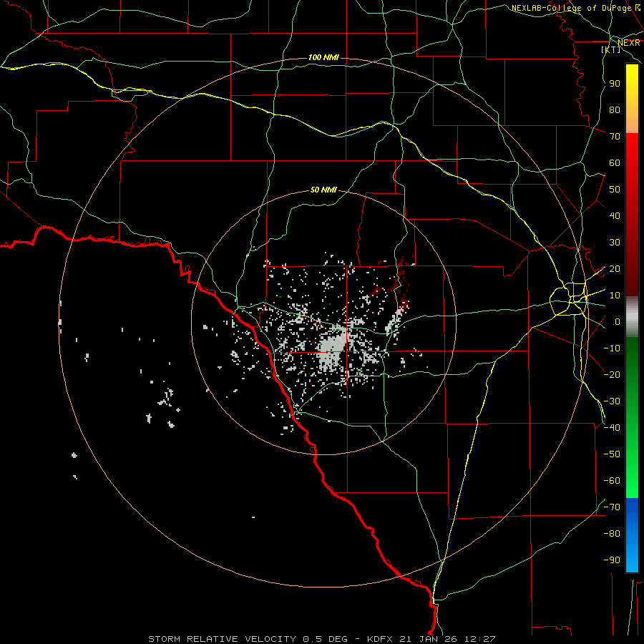Click the dark red velocity echo northeast of radar
This screenshot has width=644, height=644.
coord(402,283)
